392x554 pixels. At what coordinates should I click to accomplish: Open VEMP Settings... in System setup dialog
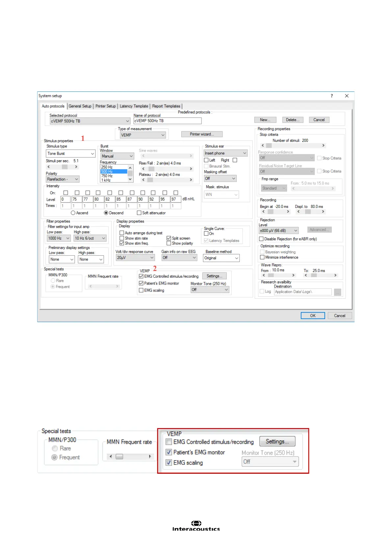click(214, 276)
